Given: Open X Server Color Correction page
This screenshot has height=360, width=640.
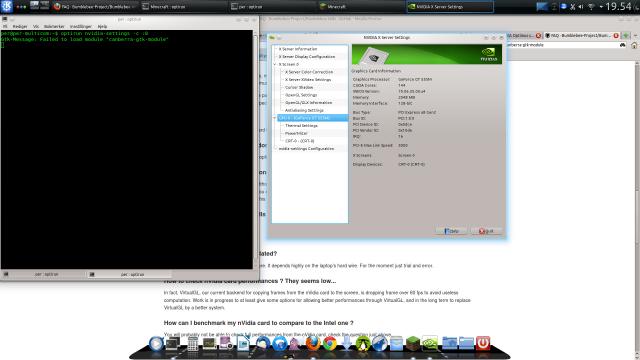Looking at the screenshot, I should [309, 72].
